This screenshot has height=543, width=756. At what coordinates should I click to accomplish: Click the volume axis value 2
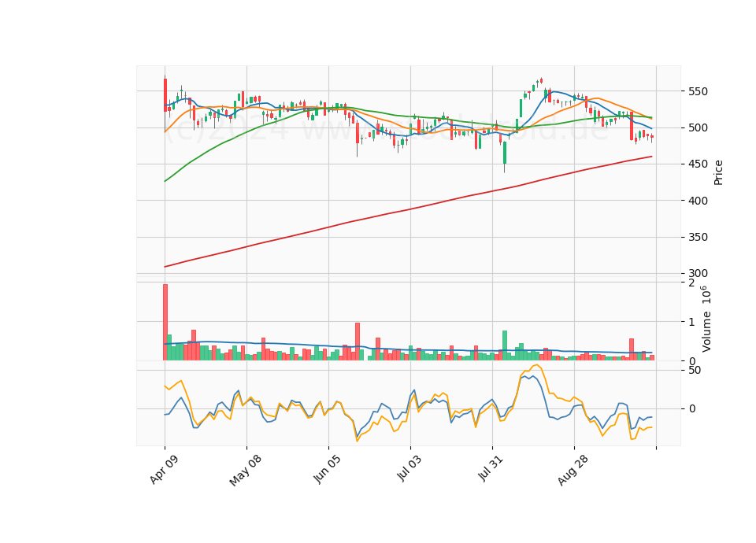692,283
